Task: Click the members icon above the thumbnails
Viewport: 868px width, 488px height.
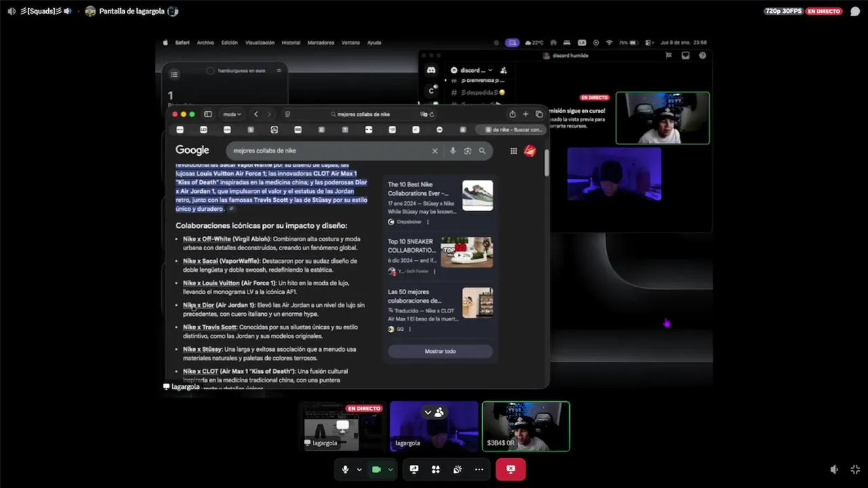Action: click(x=439, y=412)
